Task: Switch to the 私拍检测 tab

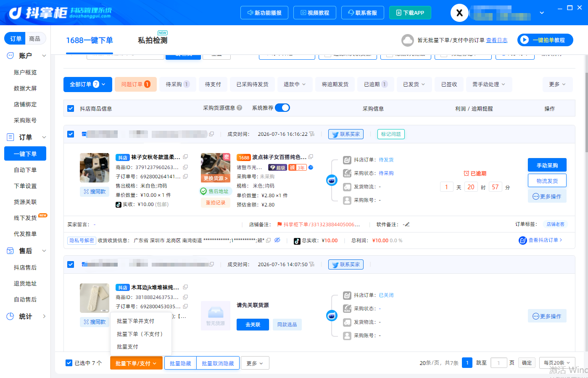Action: tap(153, 40)
